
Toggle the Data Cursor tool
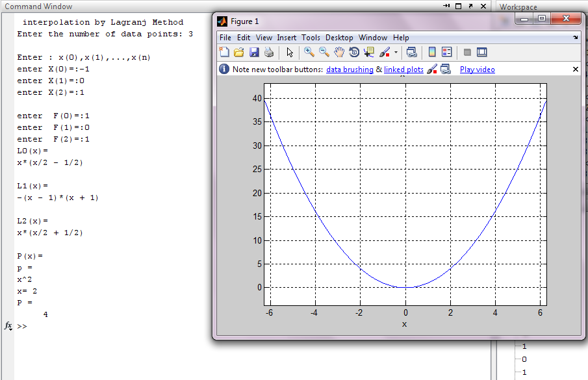(x=369, y=53)
